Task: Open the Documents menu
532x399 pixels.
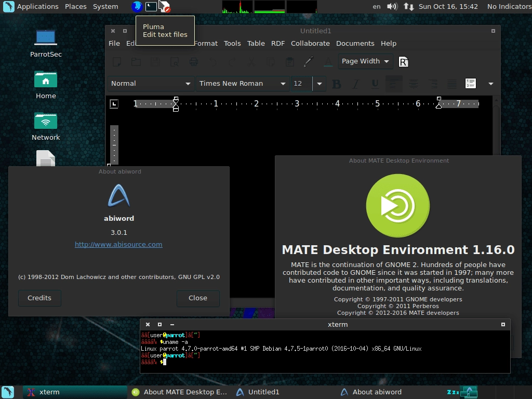Action: pos(355,44)
